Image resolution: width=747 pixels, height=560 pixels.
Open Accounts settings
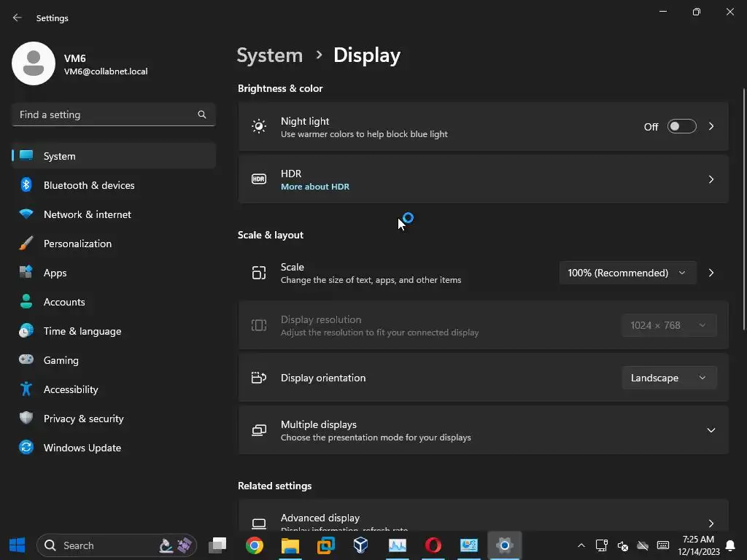click(x=114, y=302)
